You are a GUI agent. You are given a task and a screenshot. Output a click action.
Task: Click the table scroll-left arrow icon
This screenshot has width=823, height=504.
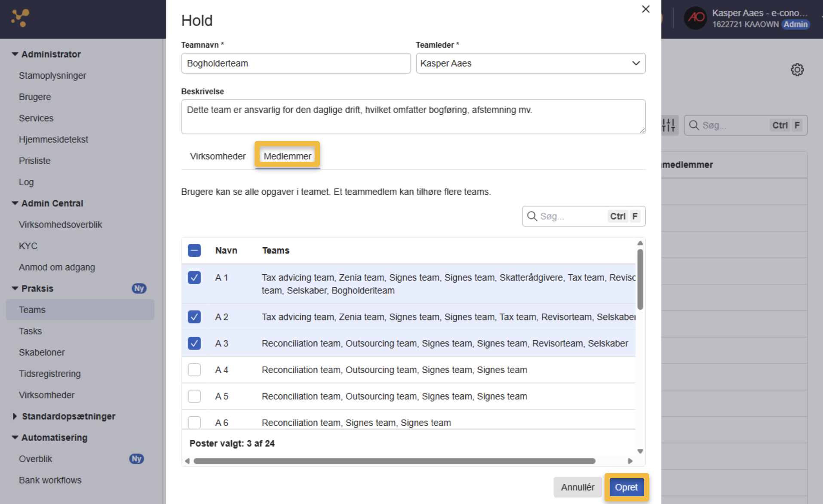(x=187, y=461)
